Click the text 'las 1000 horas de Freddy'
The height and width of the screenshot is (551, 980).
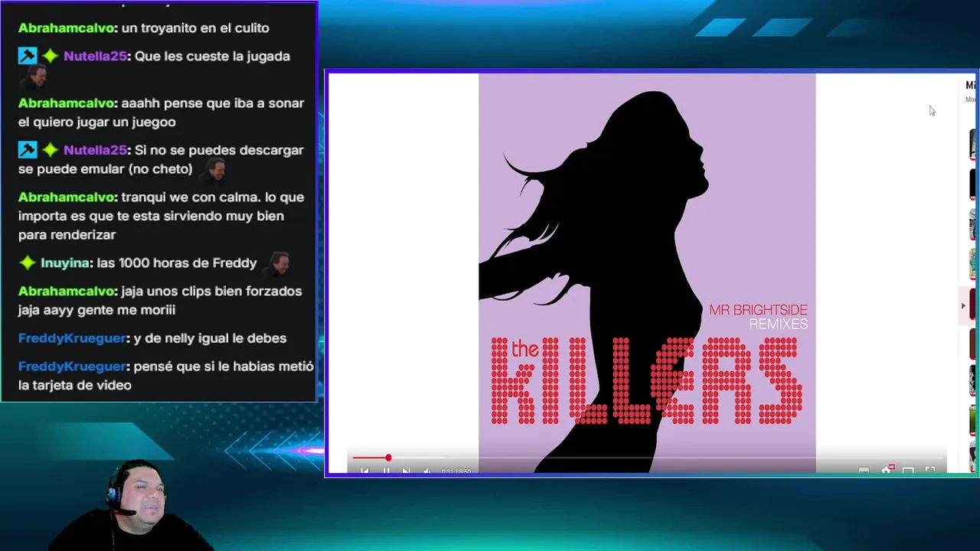[177, 262]
